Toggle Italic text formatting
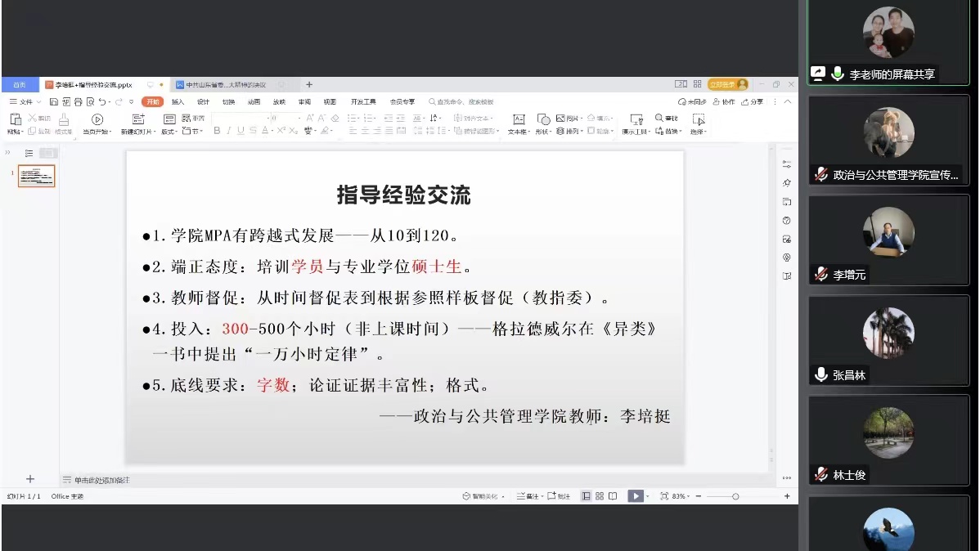 (229, 131)
